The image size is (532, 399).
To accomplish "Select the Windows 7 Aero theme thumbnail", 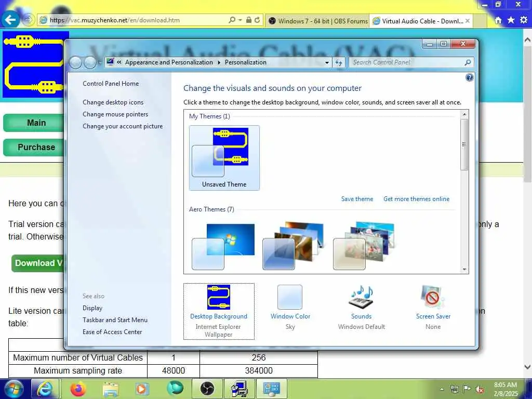I will [x=223, y=246].
